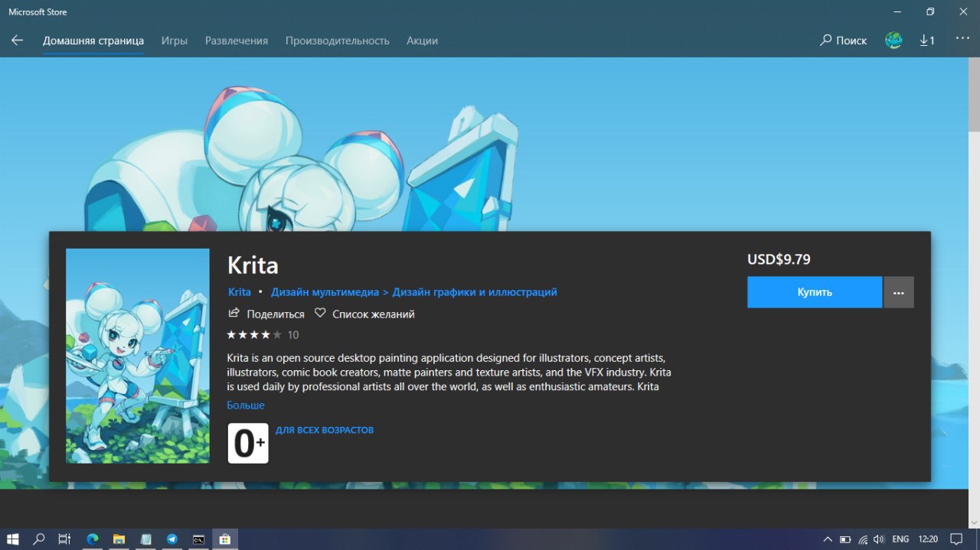Open the ellipsis menu beside Купить
980x550 pixels.
click(x=899, y=292)
